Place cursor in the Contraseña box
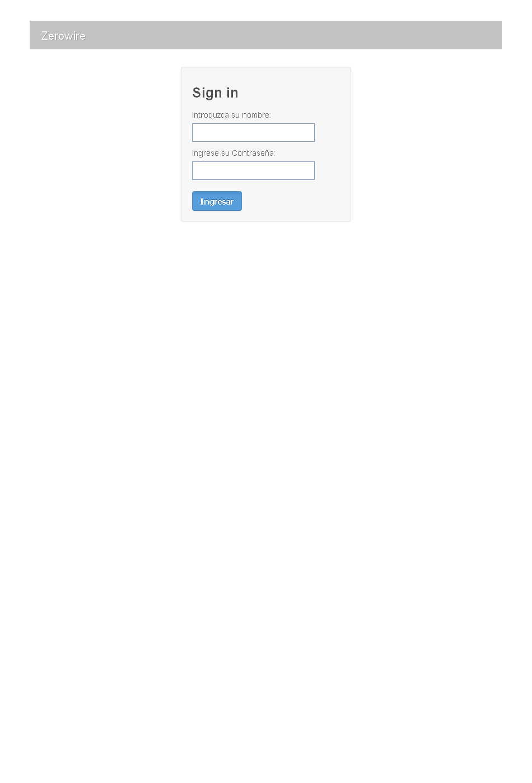The image size is (532, 783). pos(253,171)
